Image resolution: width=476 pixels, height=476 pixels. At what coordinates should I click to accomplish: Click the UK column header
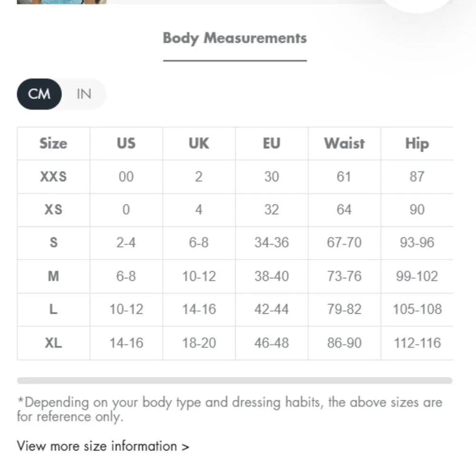[199, 143]
